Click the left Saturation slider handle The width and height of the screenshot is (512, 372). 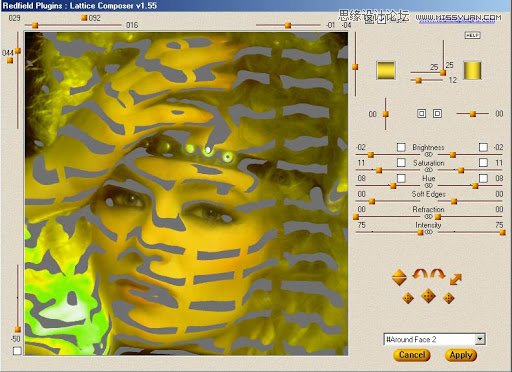click(379, 170)
